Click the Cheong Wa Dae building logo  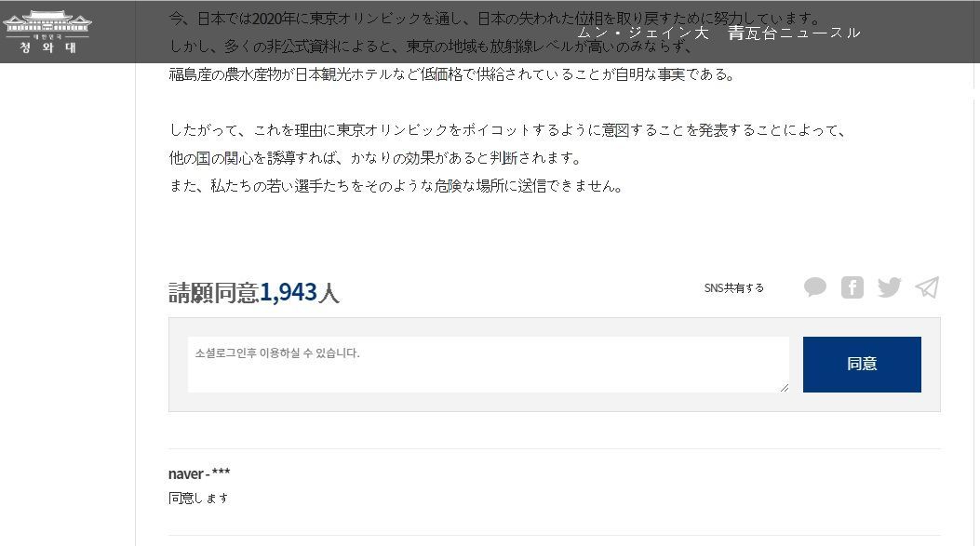coord(47,32)
